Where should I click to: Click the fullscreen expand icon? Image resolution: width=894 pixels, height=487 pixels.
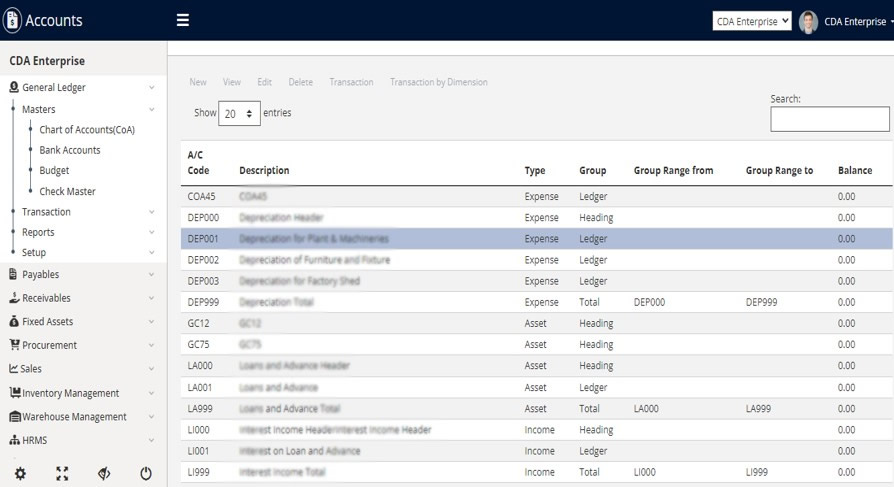coord(62,474)
